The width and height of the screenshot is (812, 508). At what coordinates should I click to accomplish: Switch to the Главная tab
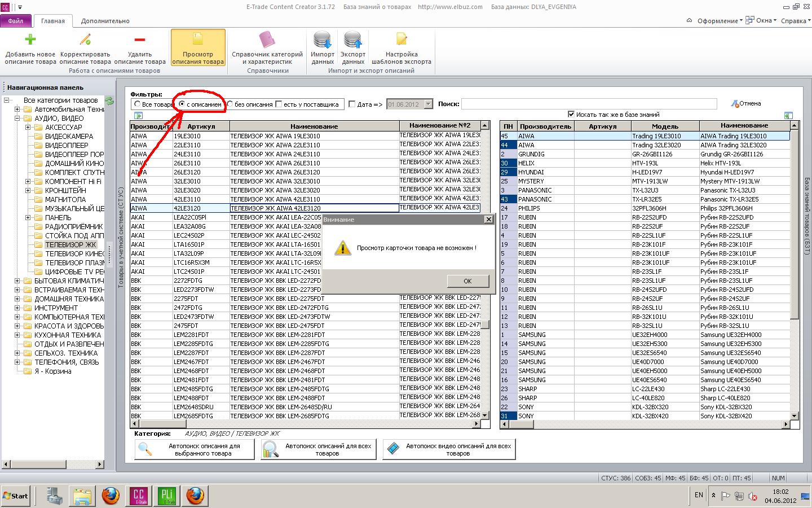click(x=53, y=21)
